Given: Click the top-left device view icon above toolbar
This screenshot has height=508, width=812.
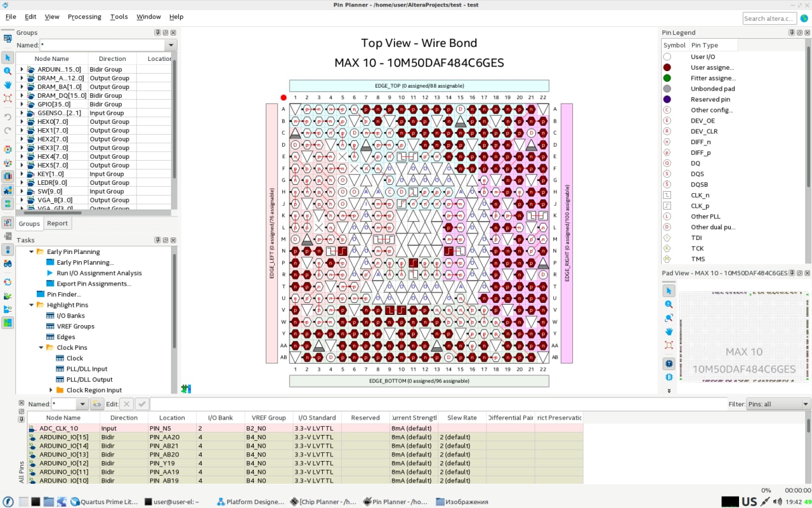Looking at the screenshot, I should pos(8,39).
